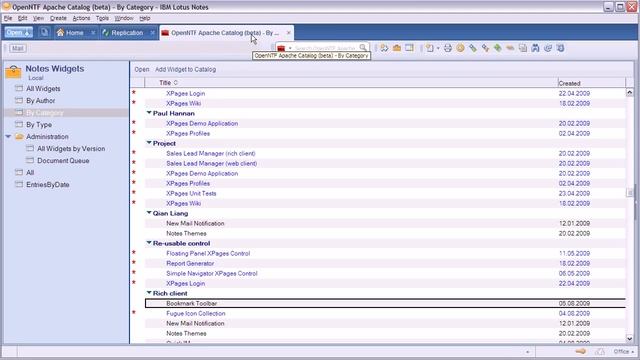This screenshot has height=360, width=640.
Task: Collapse the Re-usable control category
Action: click(x=149, y=243)
